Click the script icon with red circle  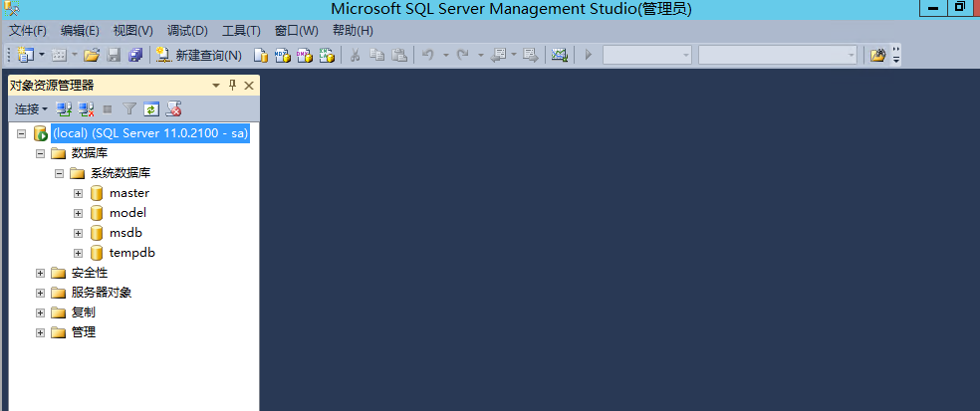(x=173, y=109)
